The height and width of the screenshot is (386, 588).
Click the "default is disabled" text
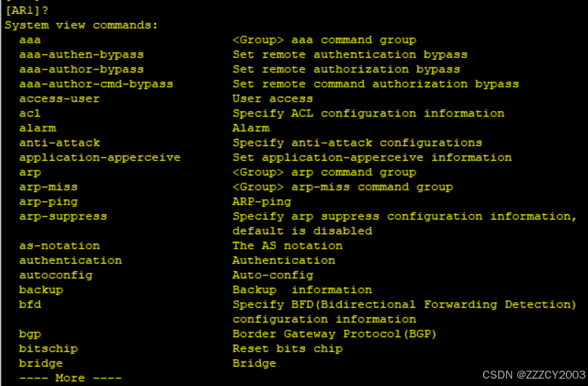pos(302,232)
